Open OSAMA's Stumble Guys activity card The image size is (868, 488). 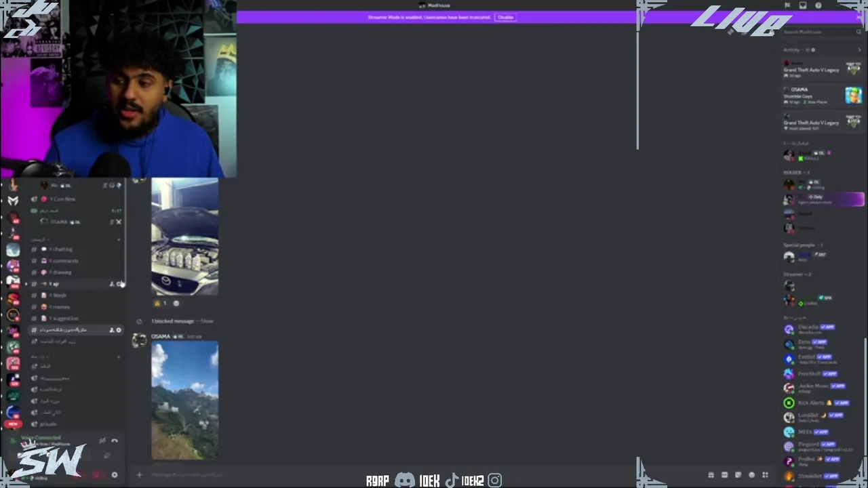coord(822,96)
